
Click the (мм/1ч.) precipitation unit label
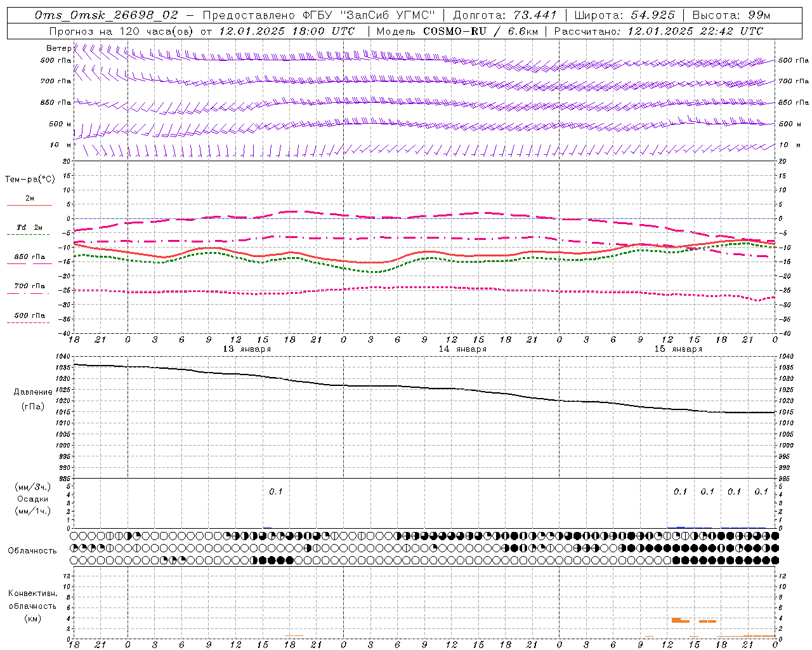point(33,510)
